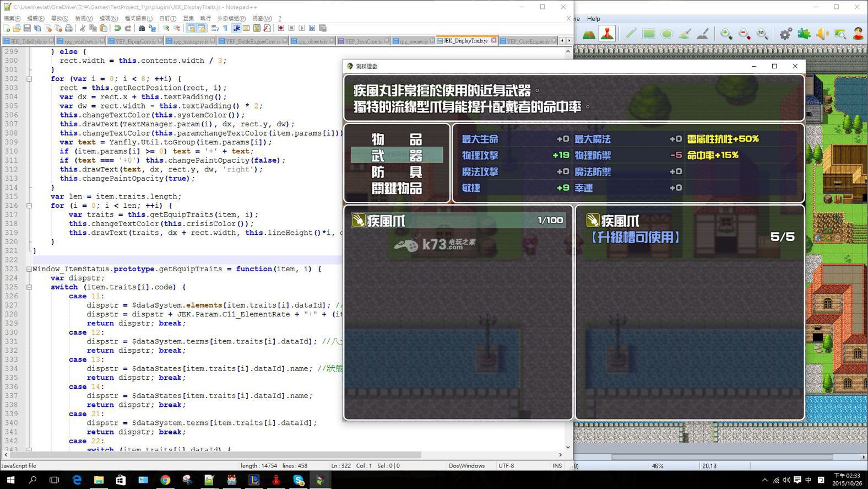The image size is (868, 489).
Task: Collapse the switch block fold at line 325
Action: click(29, 287)
